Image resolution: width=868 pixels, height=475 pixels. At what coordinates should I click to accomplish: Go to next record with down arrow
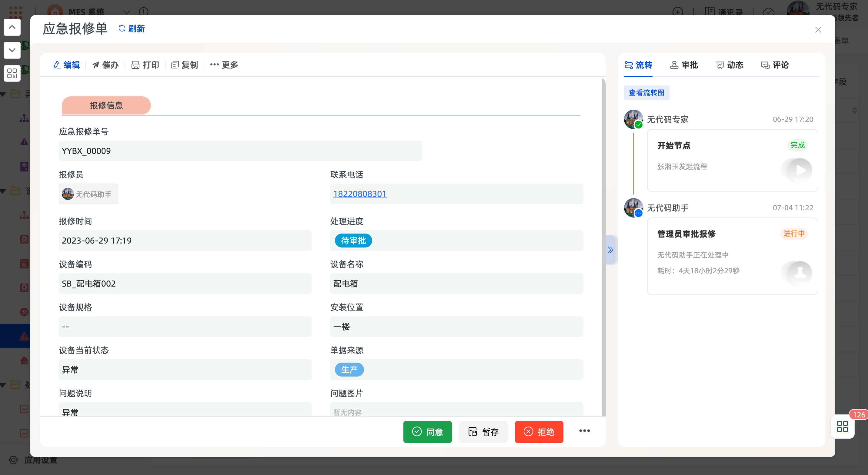[x=12, y=50]
